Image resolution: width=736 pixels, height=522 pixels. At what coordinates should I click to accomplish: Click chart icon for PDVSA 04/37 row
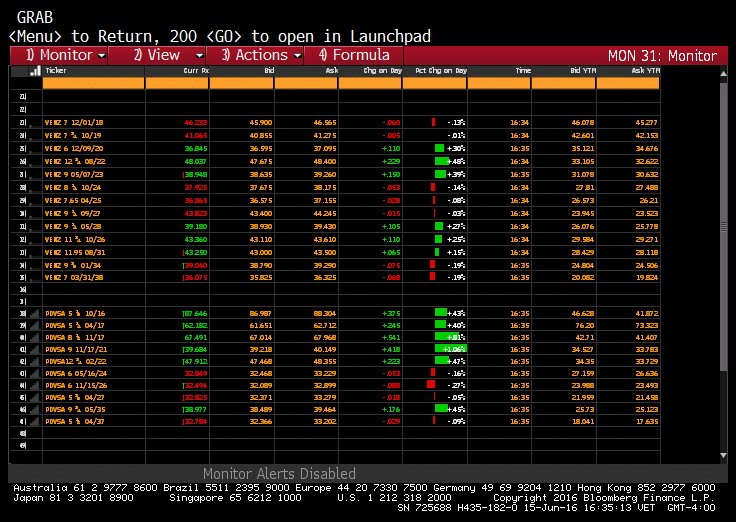coord(35,422)
